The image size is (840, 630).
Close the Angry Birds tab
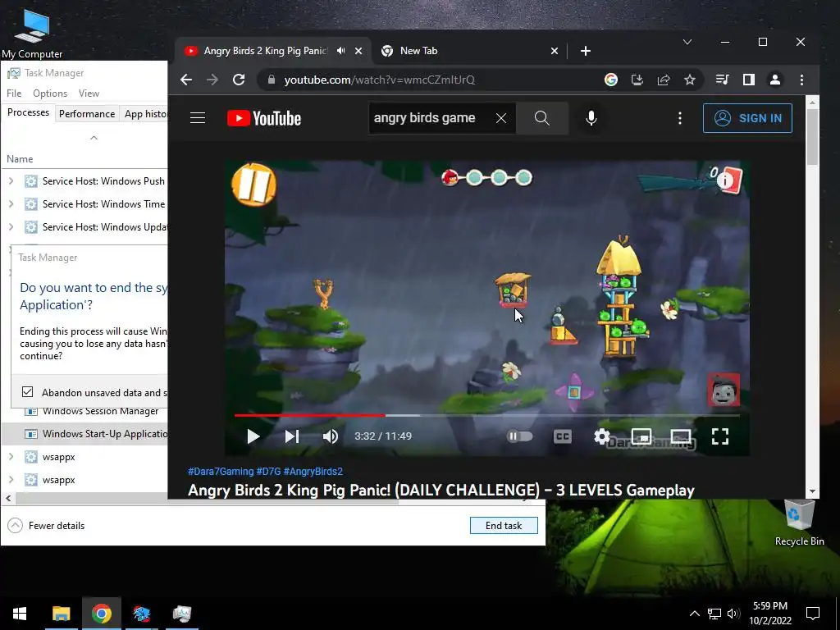point(358,51)
